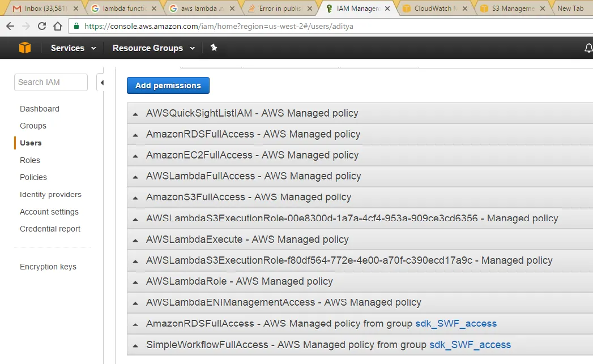
Task: Click the AWSLambdaExecute policy name text
Action: pyautogui.click(x=194, y=239)
